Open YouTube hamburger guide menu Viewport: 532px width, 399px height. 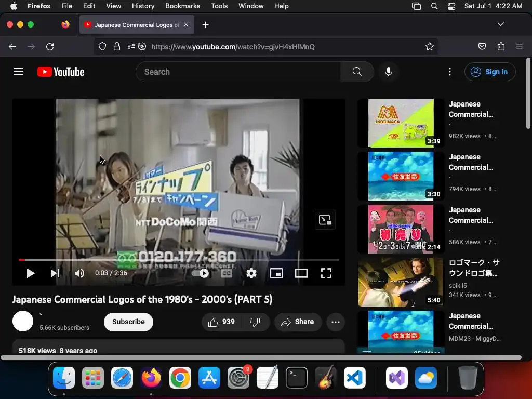pyautogui.click(x=19, y=72)
